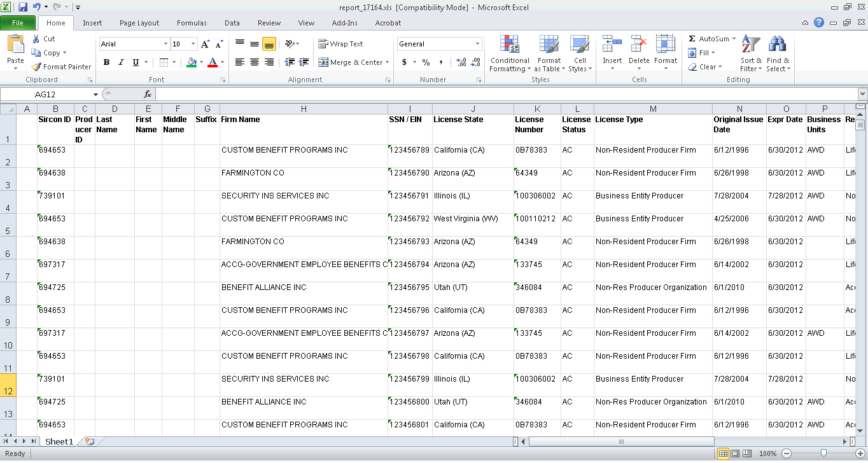
Task: Click the Decrease Decimal icon
Action: pos(476,62)
